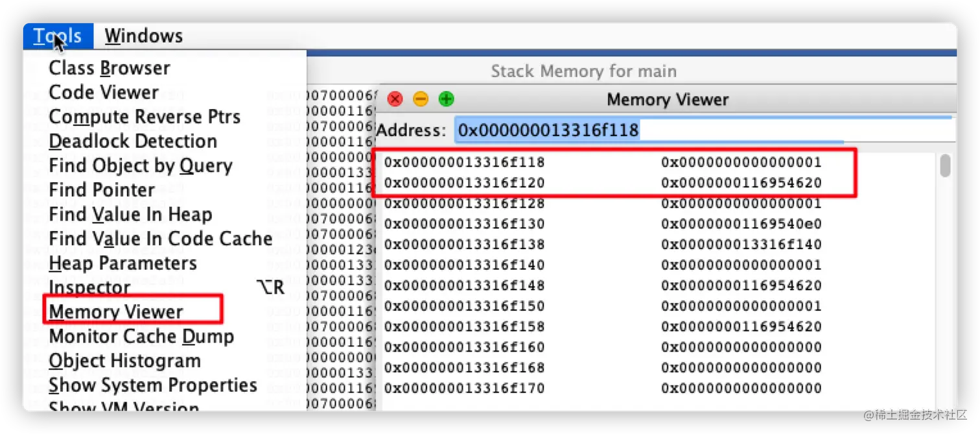Screen dimensions: 980x434
Task: Click Memory Viewer menu item
Action: tap(116, 312)
